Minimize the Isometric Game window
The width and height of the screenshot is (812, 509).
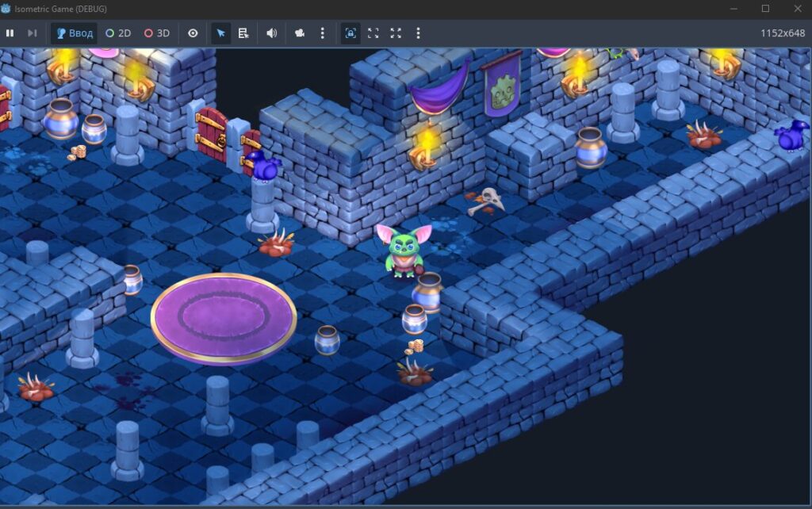pyautogui.click(x=733, y=9)
